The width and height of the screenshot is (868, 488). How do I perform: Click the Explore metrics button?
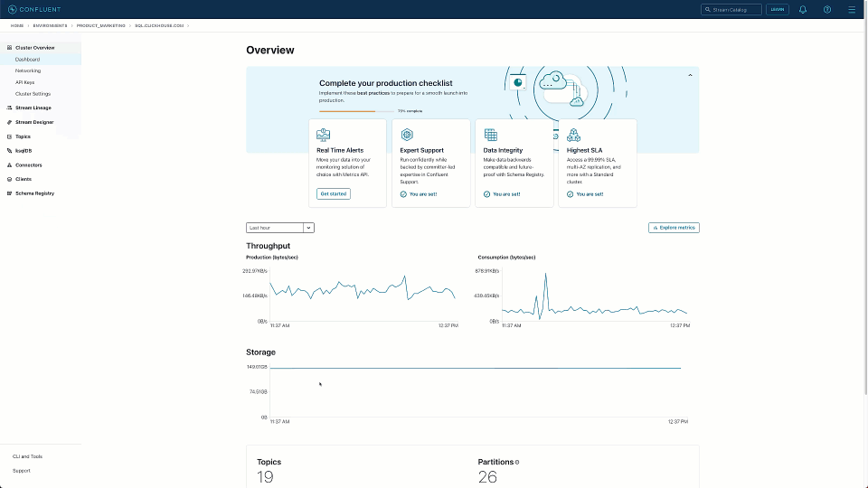tap(674, 228)
